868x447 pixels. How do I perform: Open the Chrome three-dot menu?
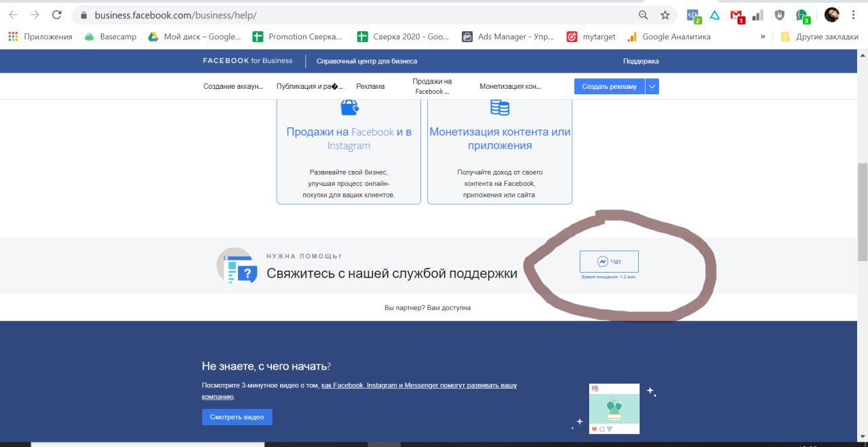point(853,15)
